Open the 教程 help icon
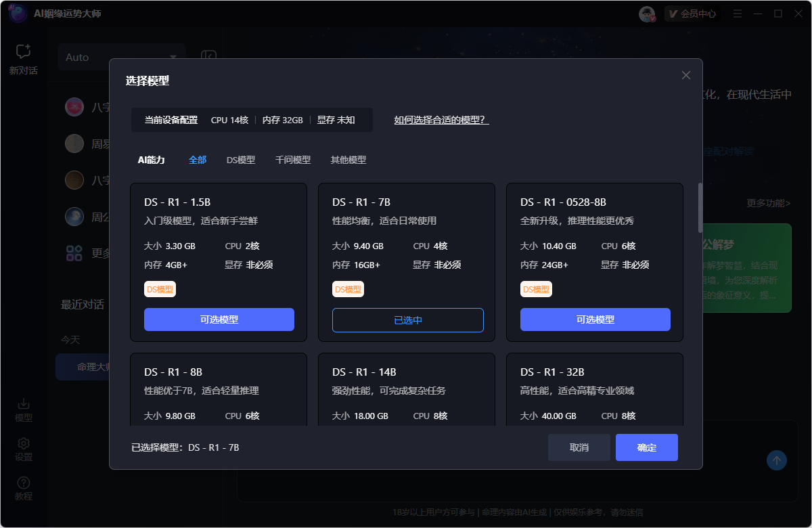Viewport: 812px width, 528px height. pos(24,483)
